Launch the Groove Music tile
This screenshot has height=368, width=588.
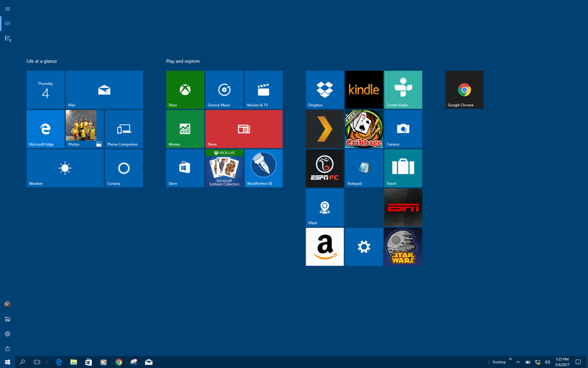click(x=224, y=90)
